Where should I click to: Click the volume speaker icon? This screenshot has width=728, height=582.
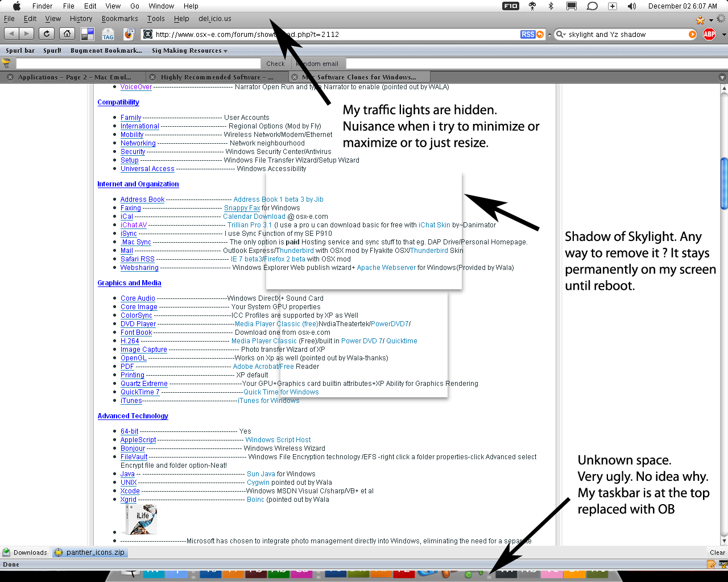coord(632,6)
